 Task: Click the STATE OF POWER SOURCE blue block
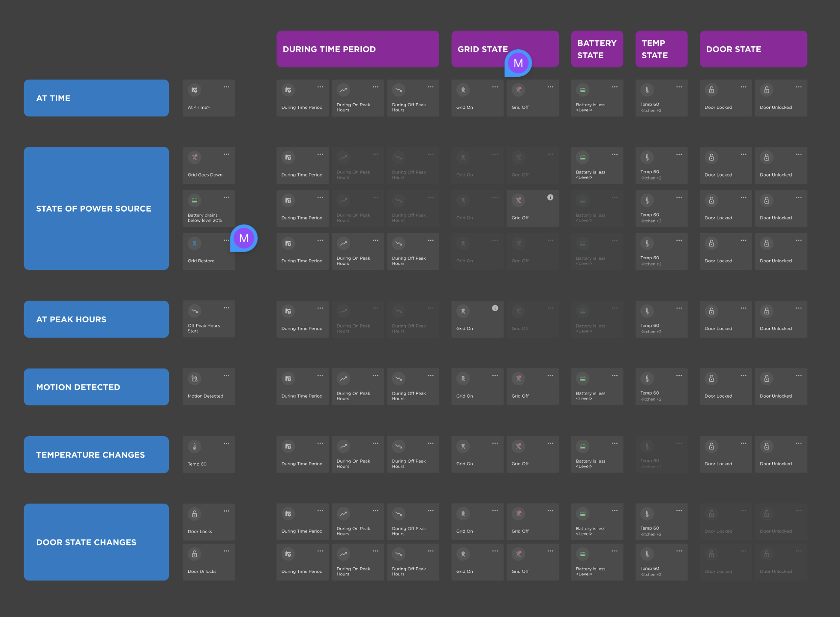(96, 209)
